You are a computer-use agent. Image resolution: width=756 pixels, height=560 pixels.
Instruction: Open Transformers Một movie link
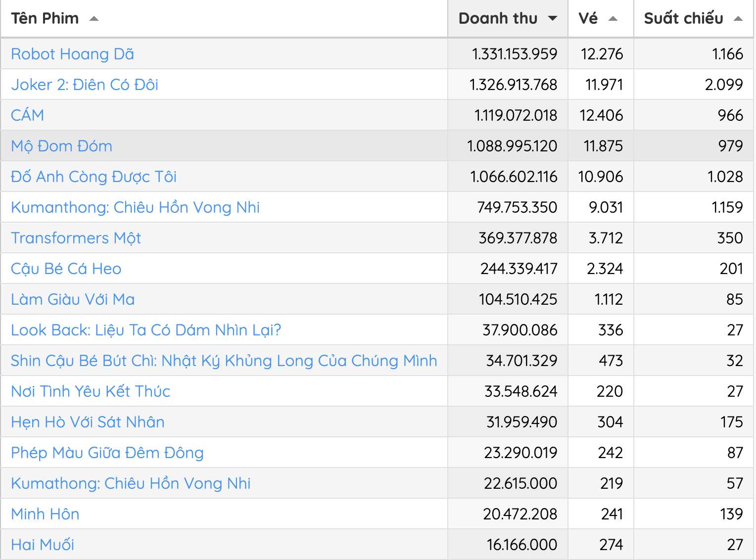(x=76, y=238)
